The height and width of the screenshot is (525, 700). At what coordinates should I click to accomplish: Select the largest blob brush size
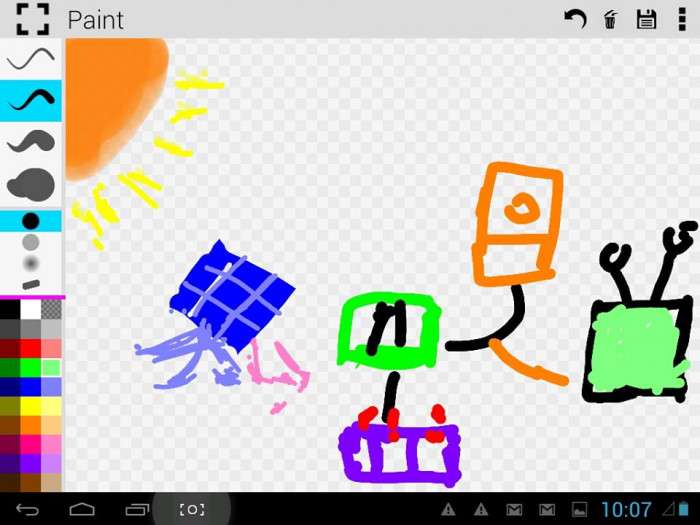[31, 184]
